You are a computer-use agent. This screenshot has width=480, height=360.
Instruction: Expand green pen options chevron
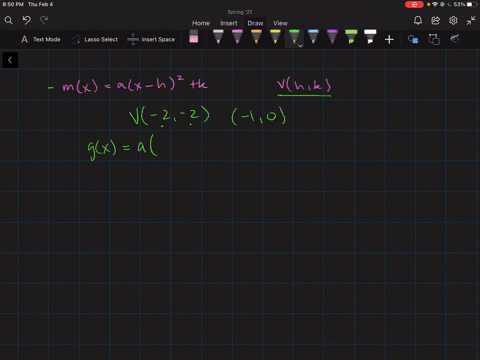pos(300,46)
